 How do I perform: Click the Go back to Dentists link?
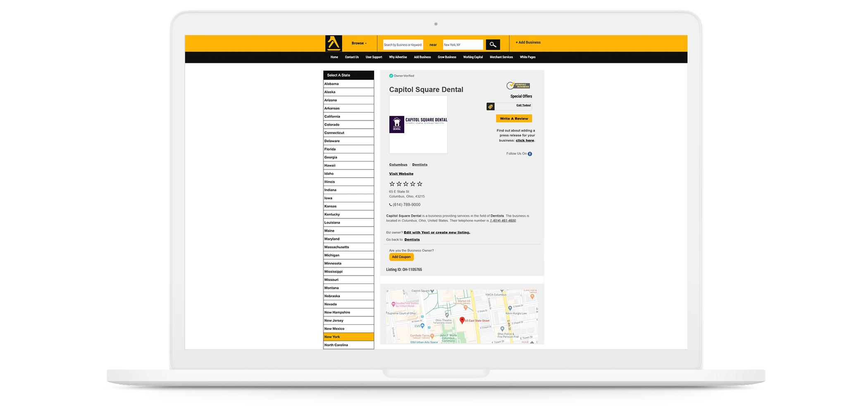pos(412,240)
